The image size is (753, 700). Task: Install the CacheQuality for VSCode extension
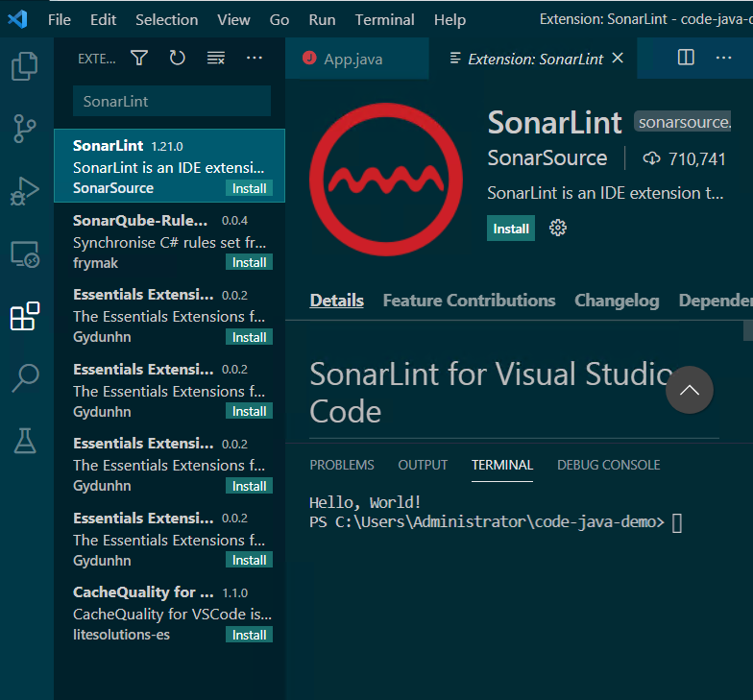tap(249, 635)
